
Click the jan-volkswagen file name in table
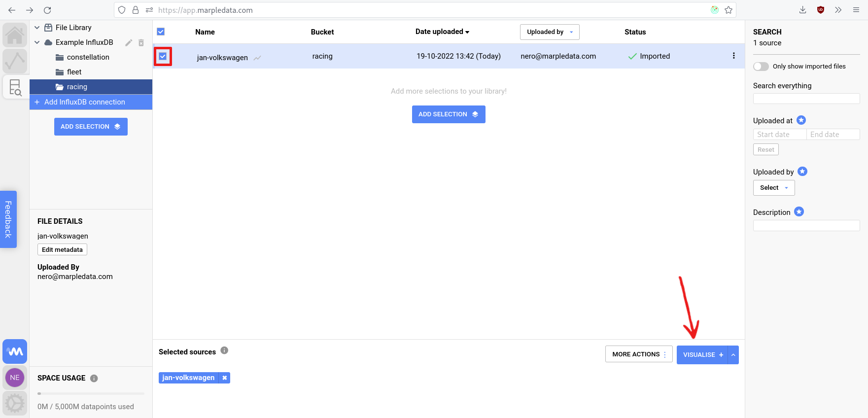click(222, 58)
